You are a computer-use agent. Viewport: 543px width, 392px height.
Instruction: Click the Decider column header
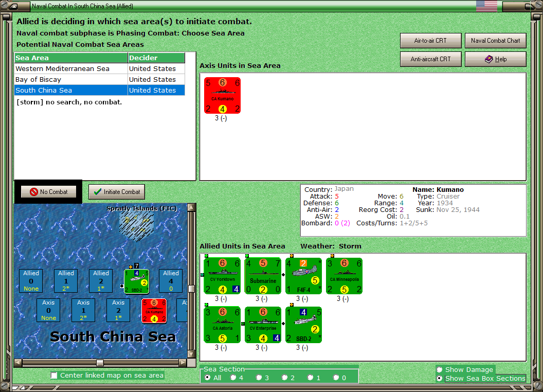tap(156, 58)
